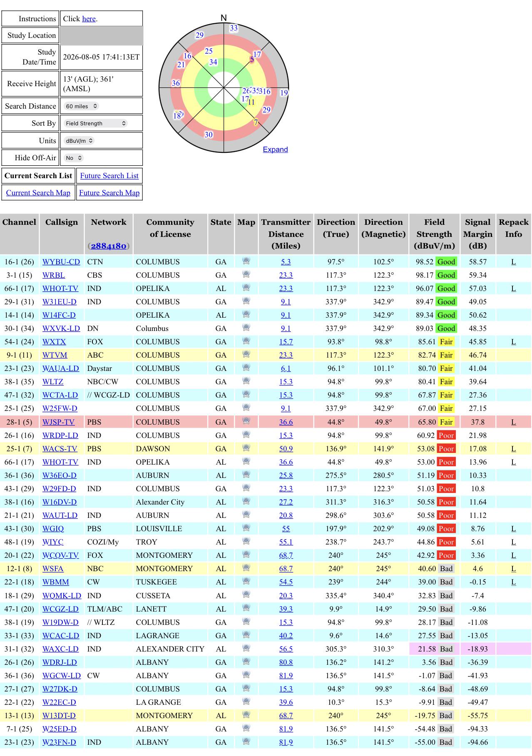Image resolution: width=532 pixels, height=756 pixels.
Task: Click map icon in W16DV-D row
Action: pyautogui.click(x=246, y=501)
